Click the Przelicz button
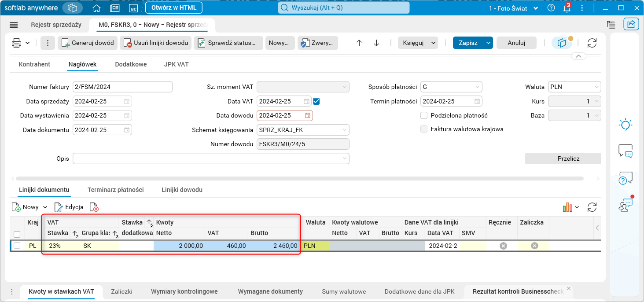This screenshot has width=644, height=302. click(563, 158)
